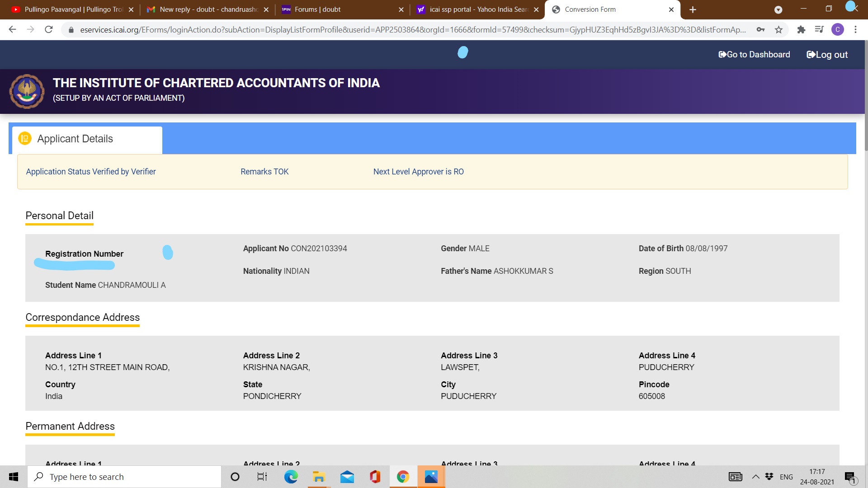
Task: Bookmark this page with star icon
Action: [x=778, y=30]
